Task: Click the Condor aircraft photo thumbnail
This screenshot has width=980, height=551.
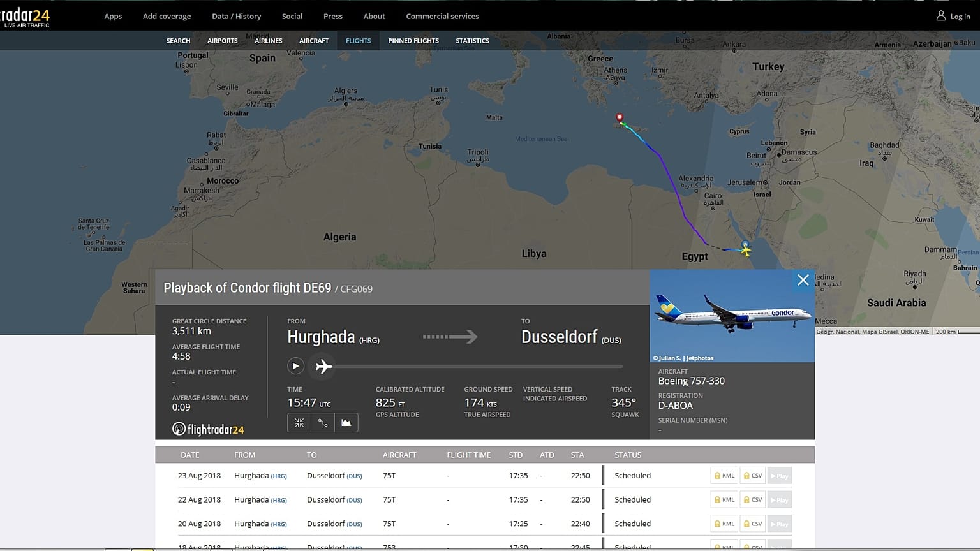Action: point(732,316)
